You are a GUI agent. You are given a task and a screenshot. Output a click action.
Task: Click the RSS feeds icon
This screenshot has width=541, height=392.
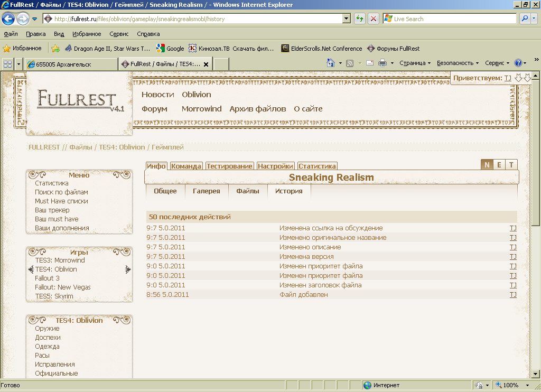point(350,63)
